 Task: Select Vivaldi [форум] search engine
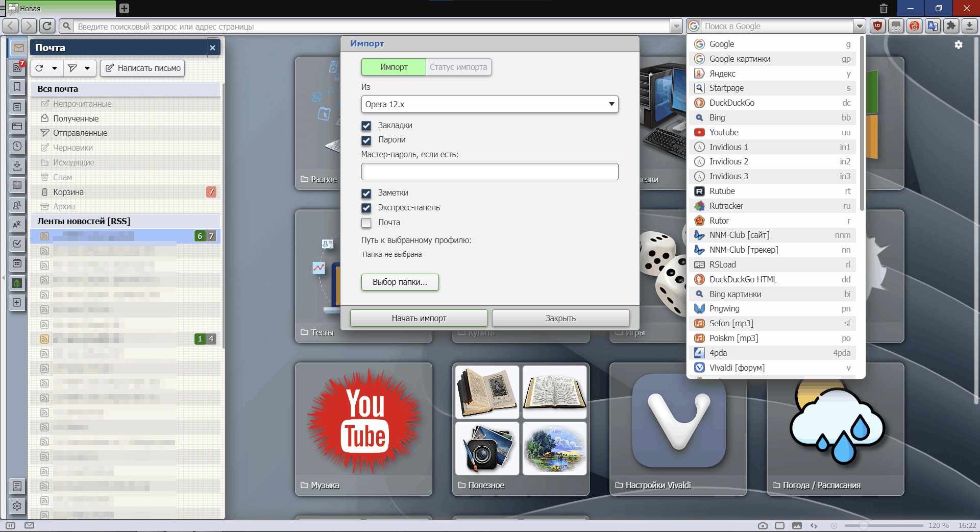(773, 368)
